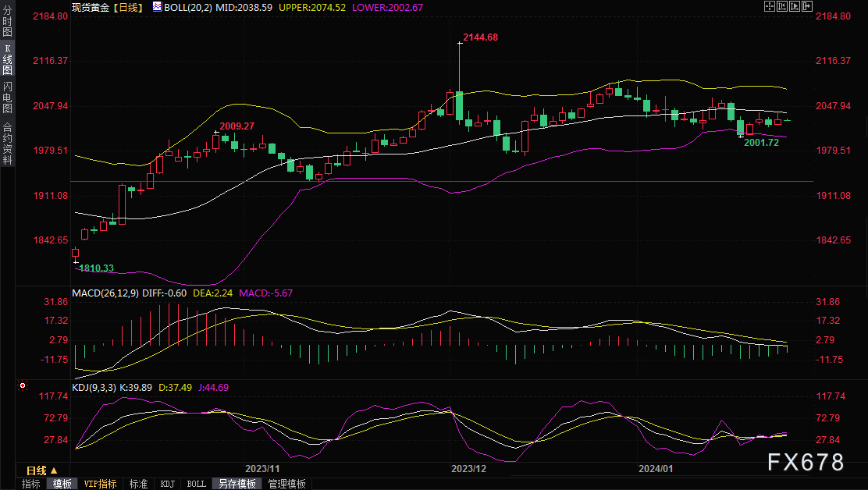The width and height of the screenshot is (868, 490).
Task: Click the red KDJ sun indicator icon
Action: tap(23, 385)
